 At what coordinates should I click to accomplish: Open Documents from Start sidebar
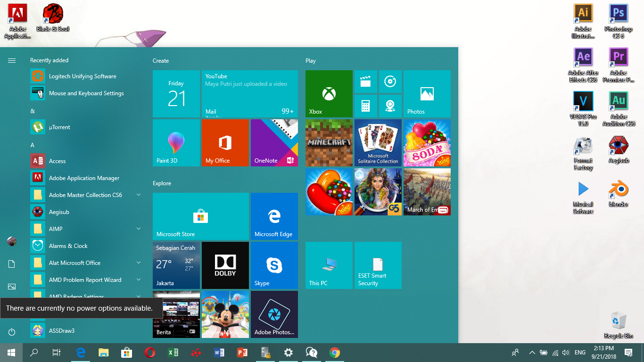[12, 264]
